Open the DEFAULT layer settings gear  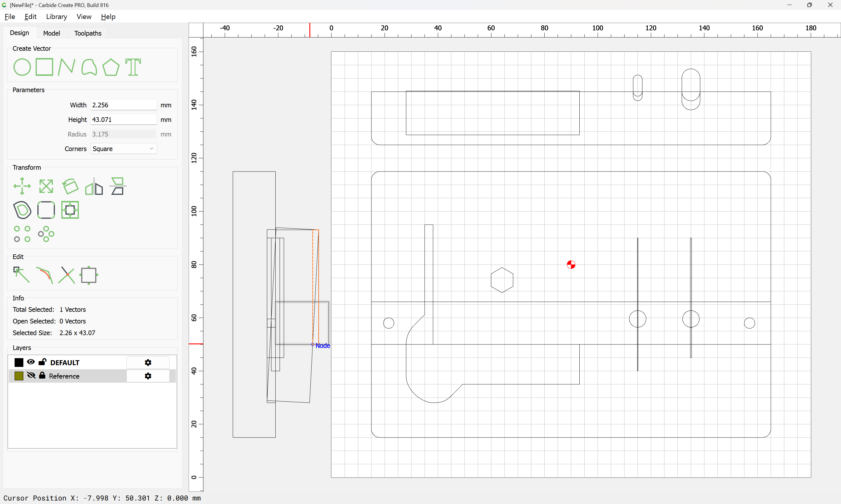(148, 362)
